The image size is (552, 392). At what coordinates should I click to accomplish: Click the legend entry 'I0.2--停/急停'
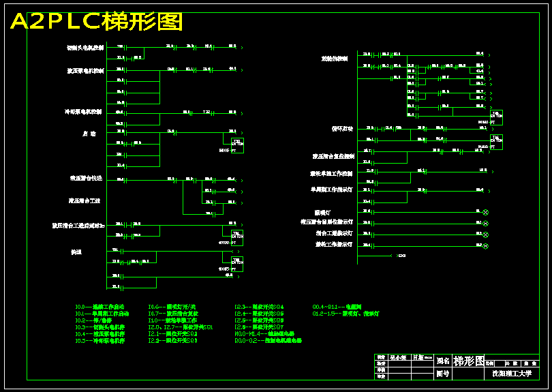[x=93, y=320]
